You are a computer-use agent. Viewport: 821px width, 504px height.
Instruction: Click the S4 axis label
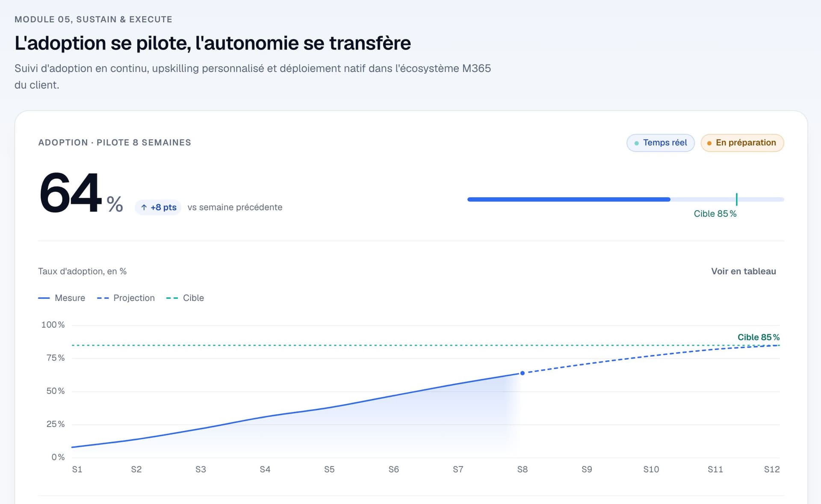(265, 469)
